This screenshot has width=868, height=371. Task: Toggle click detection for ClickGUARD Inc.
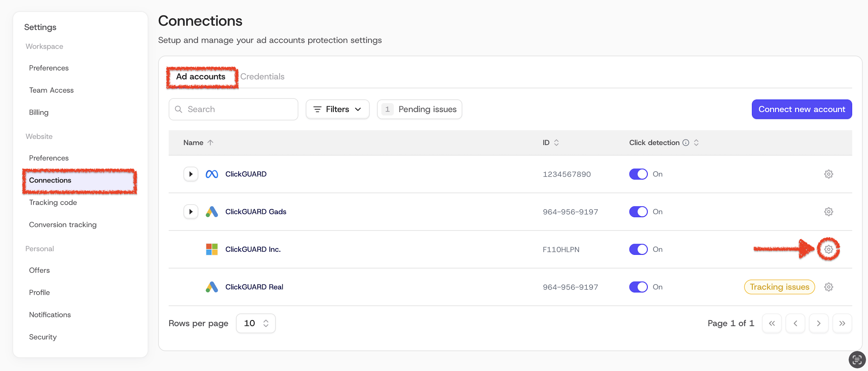[x=638, y=249]
